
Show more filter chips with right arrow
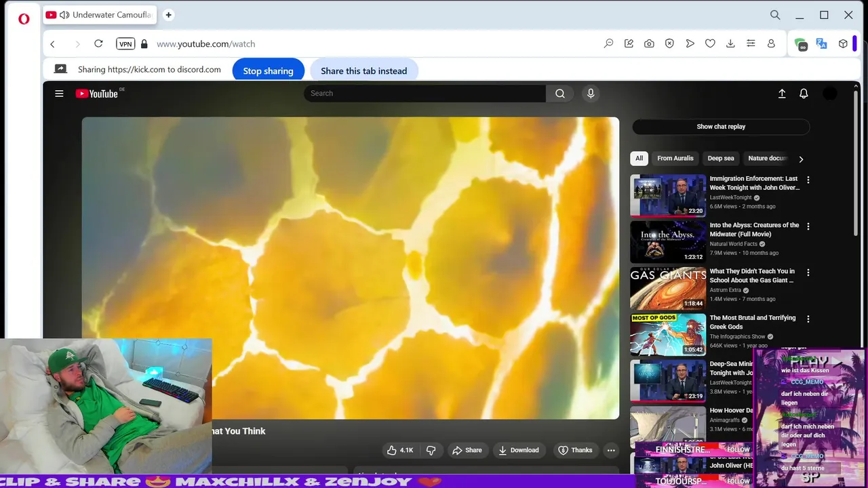(801, 159)
